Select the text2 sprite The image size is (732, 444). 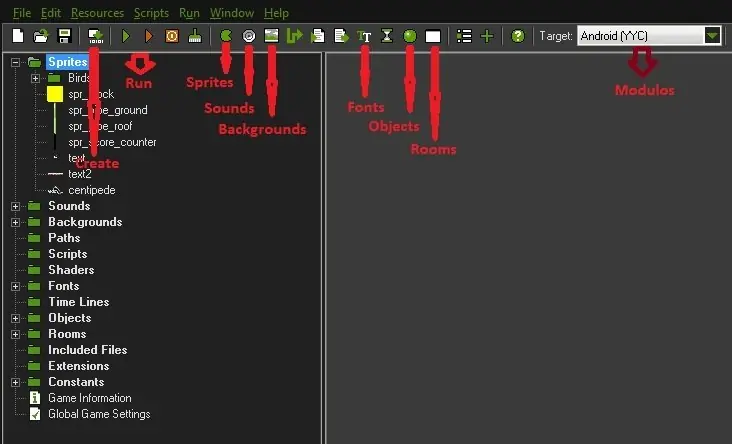point(80,174)
